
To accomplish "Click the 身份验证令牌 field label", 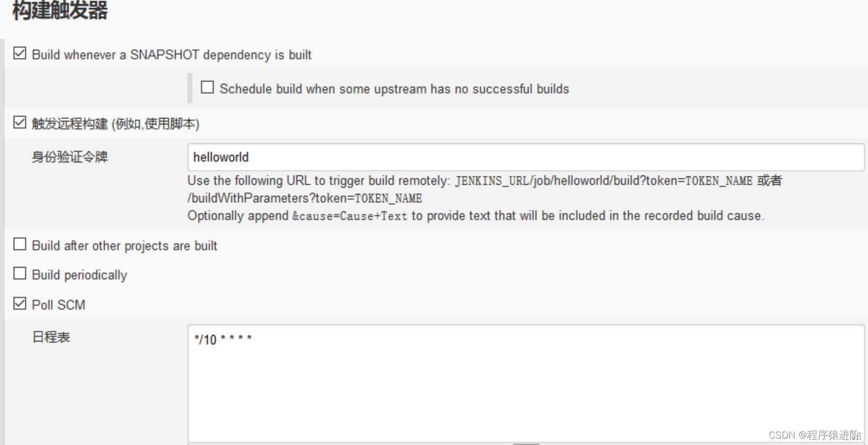I will 70,157.
